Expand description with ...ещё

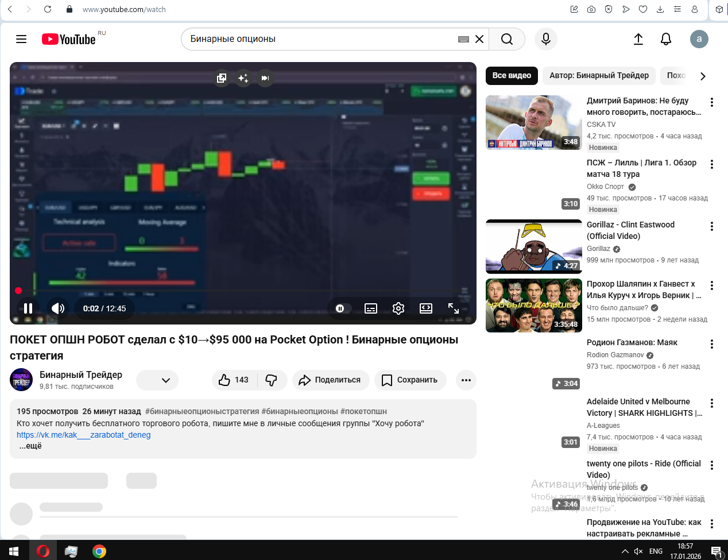pyautogui.click(x=30, y=446)
